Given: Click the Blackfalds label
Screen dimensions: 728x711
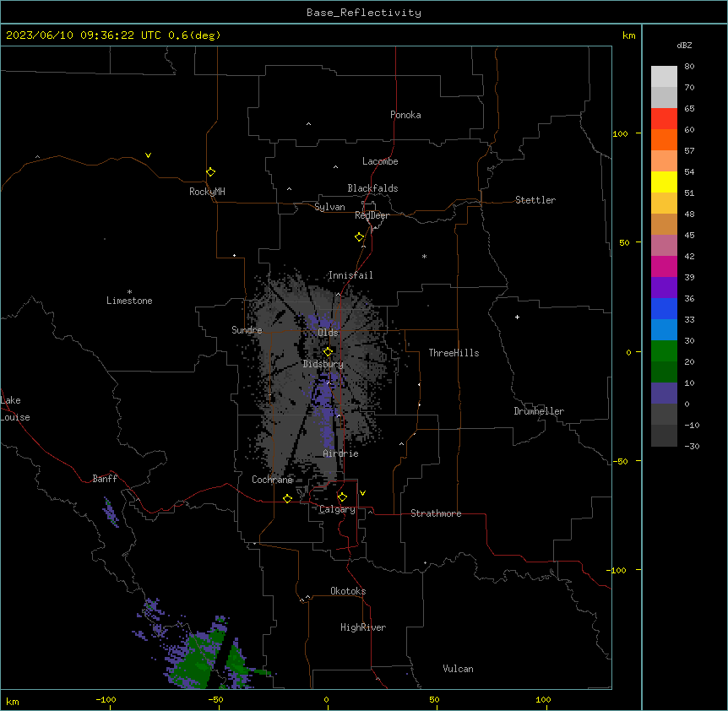Looking at the screenshot, I should click(x=372, y=188).
